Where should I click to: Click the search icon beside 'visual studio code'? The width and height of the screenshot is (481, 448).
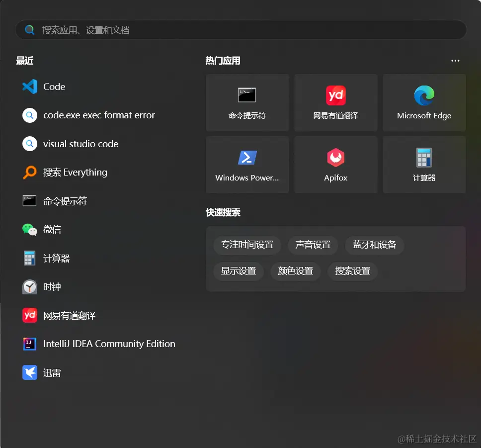point(30,144)
